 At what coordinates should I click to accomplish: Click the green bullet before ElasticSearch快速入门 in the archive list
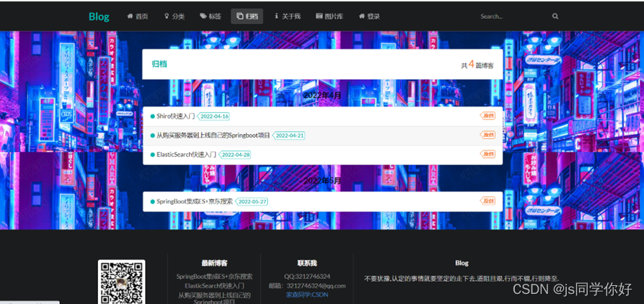[153, 155]
